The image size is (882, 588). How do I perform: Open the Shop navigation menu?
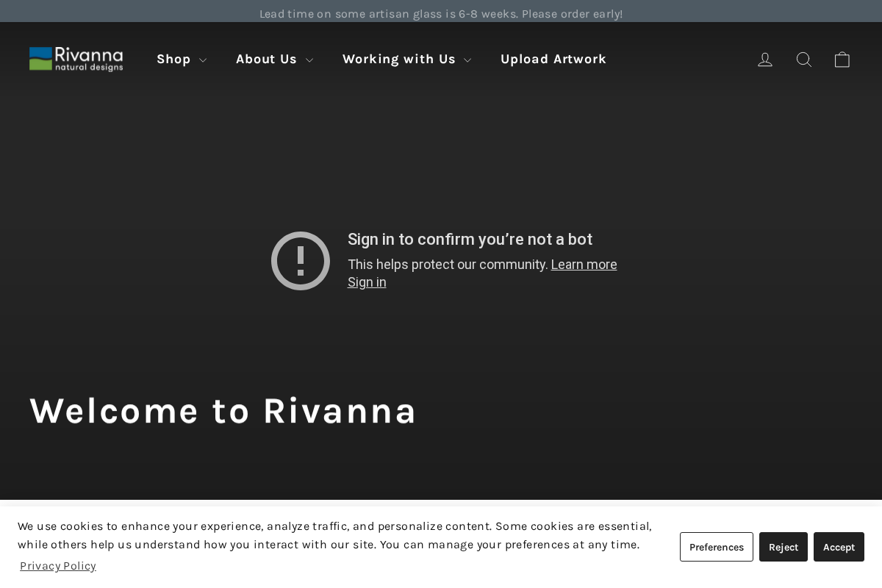pyautogui.click(x=174, y=59)
